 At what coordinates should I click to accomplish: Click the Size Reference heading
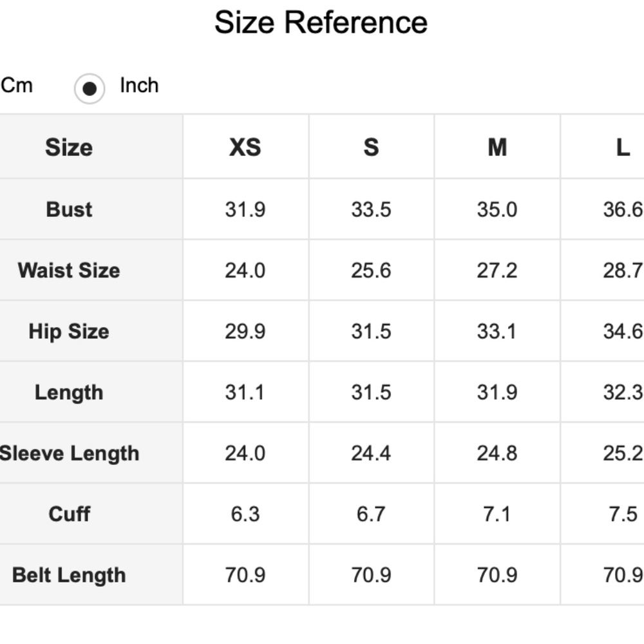[321, 23]
